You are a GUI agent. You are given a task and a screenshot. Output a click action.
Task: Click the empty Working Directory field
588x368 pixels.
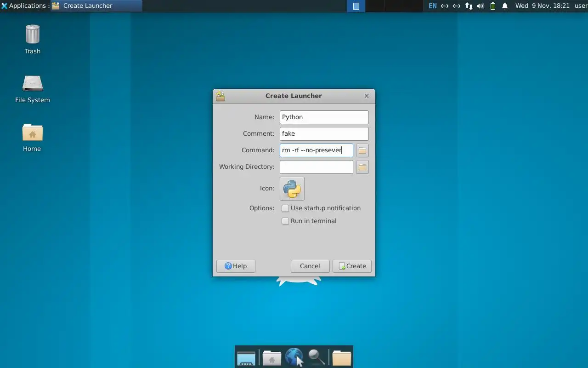[316, 167]
